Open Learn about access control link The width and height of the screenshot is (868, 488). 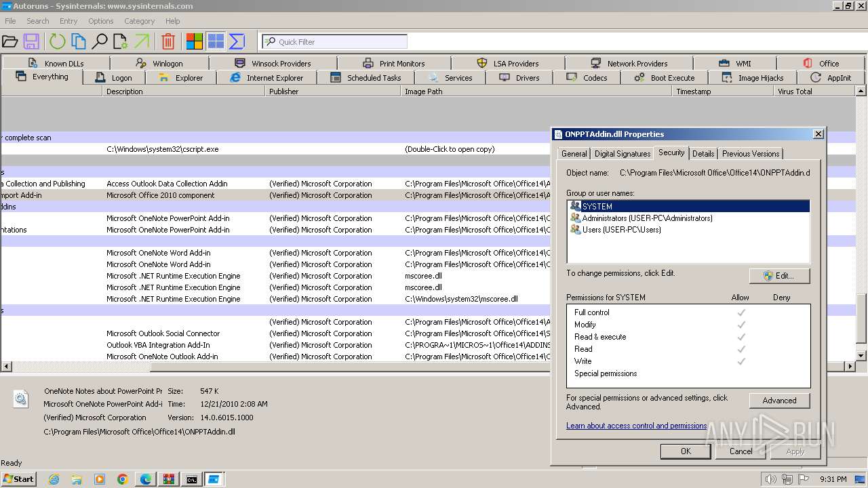pos(637,426)
